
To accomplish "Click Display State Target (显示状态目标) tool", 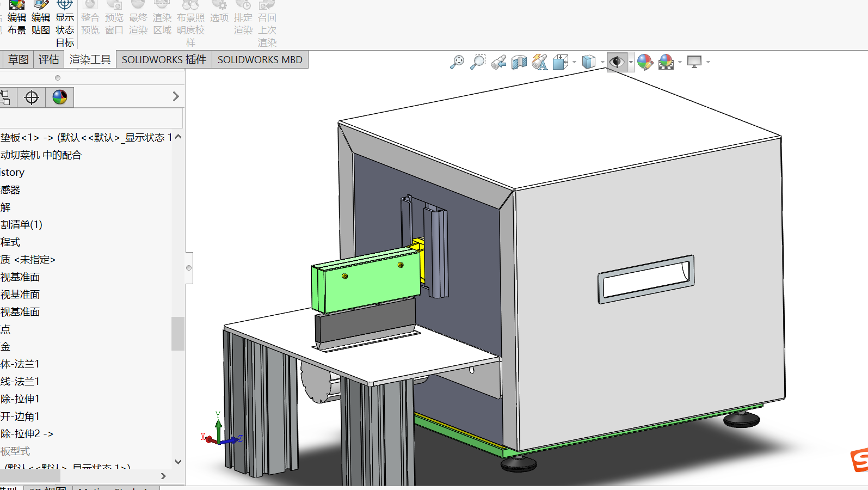I will click(65, 24).
